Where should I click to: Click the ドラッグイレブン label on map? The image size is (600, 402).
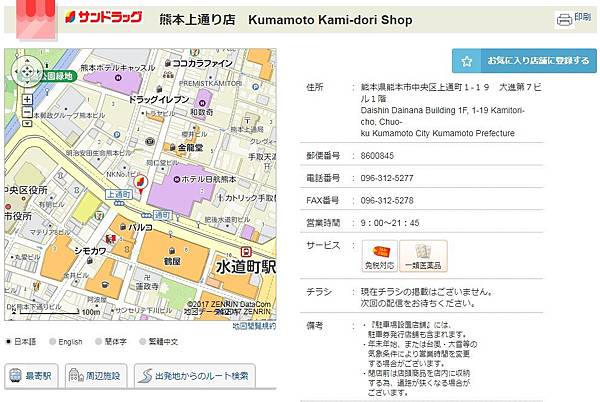point(158,99)
